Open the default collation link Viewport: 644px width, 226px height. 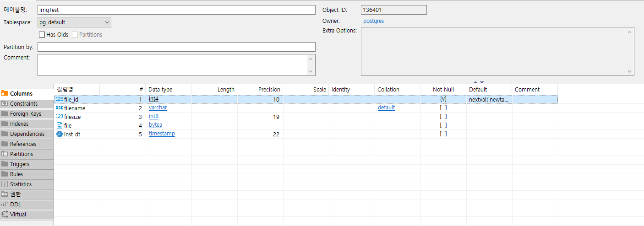click(x=386, y=108)
